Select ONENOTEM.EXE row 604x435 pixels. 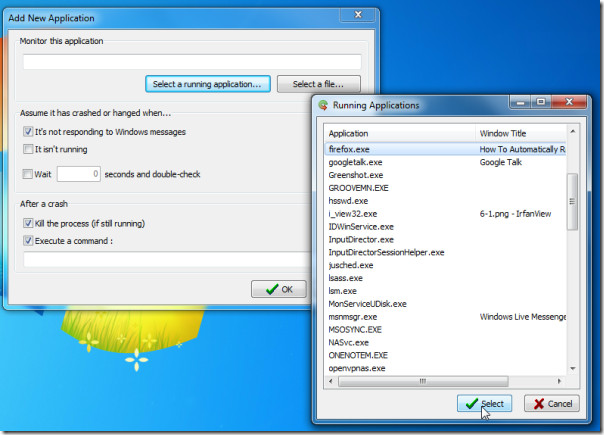(445, 355)
